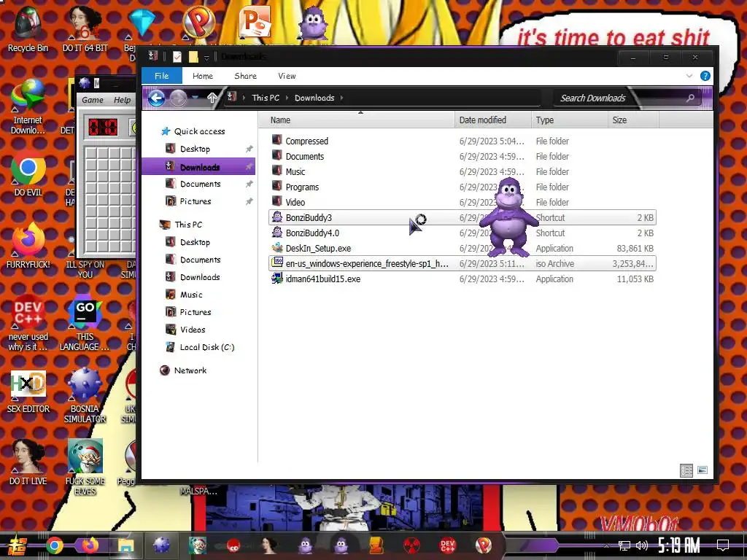This screenshot has height=560, width=747.
Task: Click the Dev C++ taskbar icon
Action: coord(447,545)
